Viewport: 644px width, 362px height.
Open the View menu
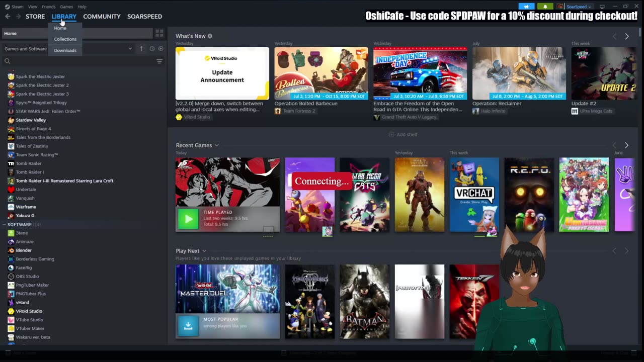tap(33, 7)
